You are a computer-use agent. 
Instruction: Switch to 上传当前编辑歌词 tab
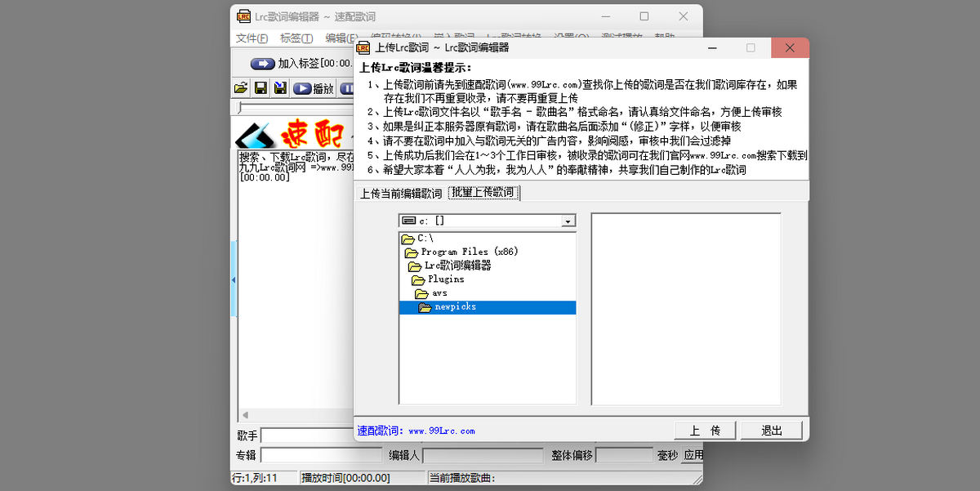click(x=400, y=194)
